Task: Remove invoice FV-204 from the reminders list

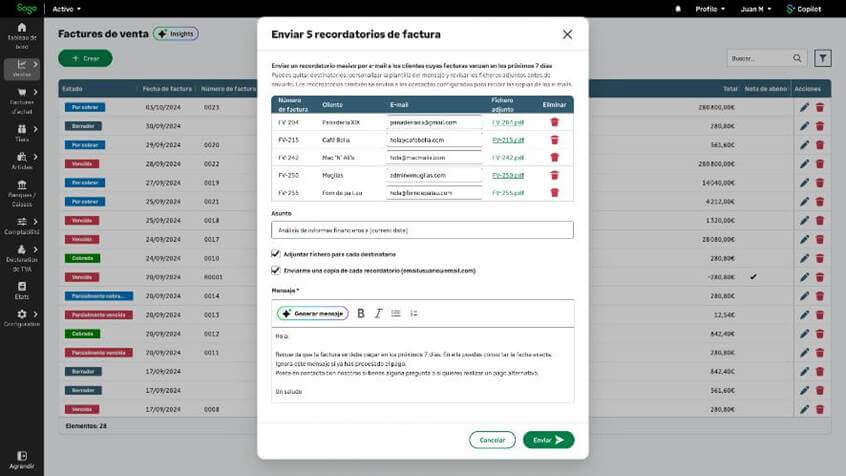Action: (555, 122)
